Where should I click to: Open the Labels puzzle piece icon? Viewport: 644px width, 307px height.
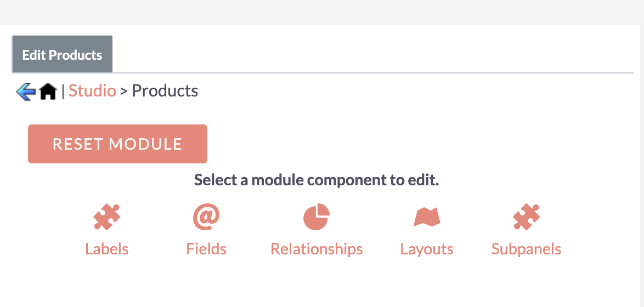pos(107,217)
